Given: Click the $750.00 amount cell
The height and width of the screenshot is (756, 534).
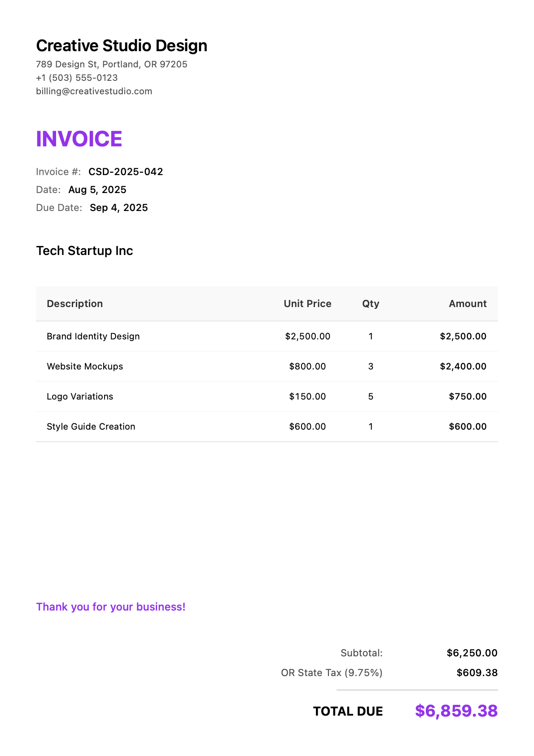Looking at the screenshot, I should pyautogui.click(x=468, y=396).
